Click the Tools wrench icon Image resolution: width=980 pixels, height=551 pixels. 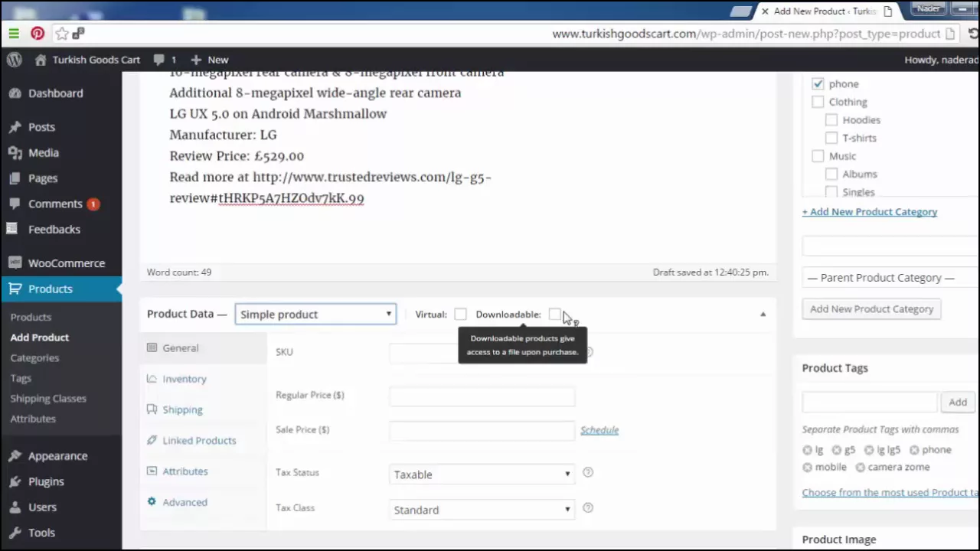point(15,533)
